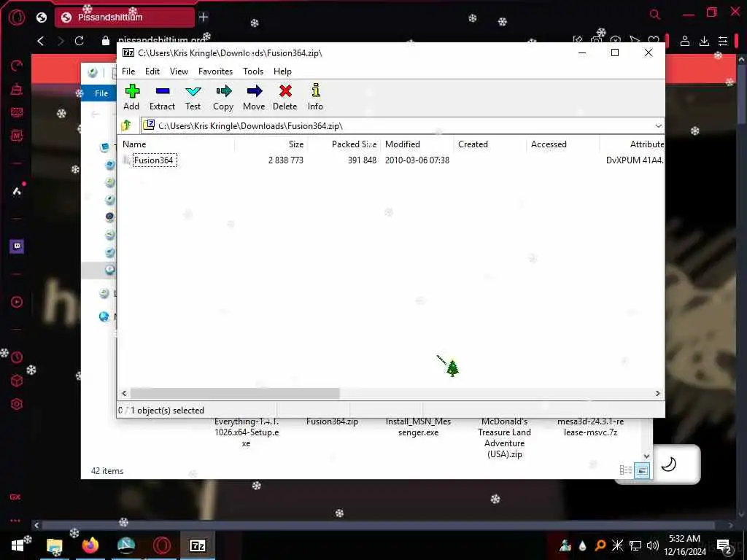Run Test on the archive
Viewport: 747px width, 560px height.
tap(193, 97)
